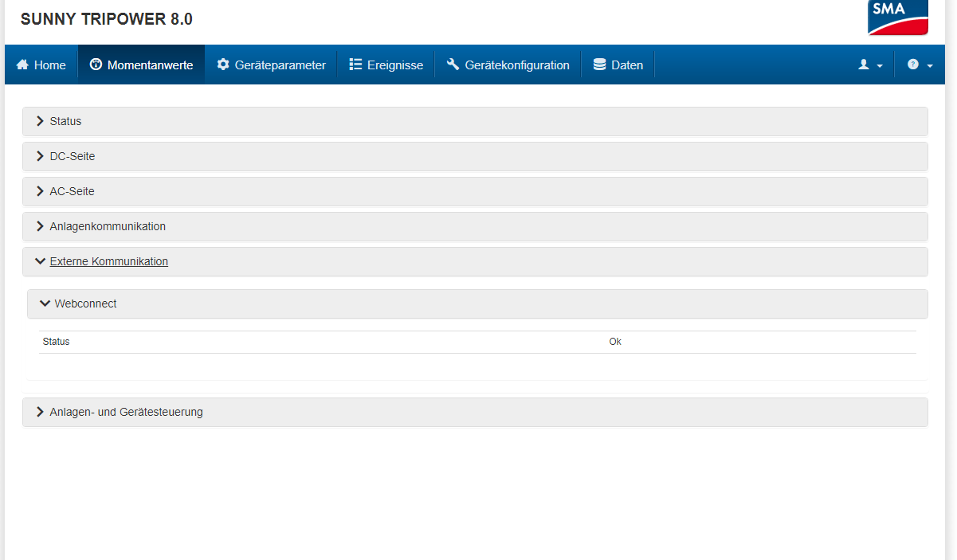
Task: Click the Externe Kommunikation link
Action: click(109, 261)
